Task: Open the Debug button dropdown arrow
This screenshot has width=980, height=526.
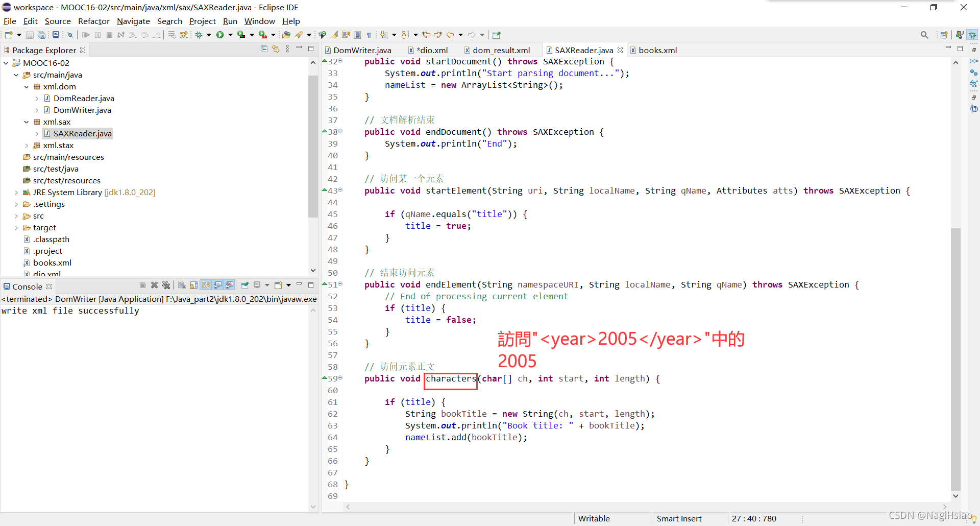Action: 209,35
